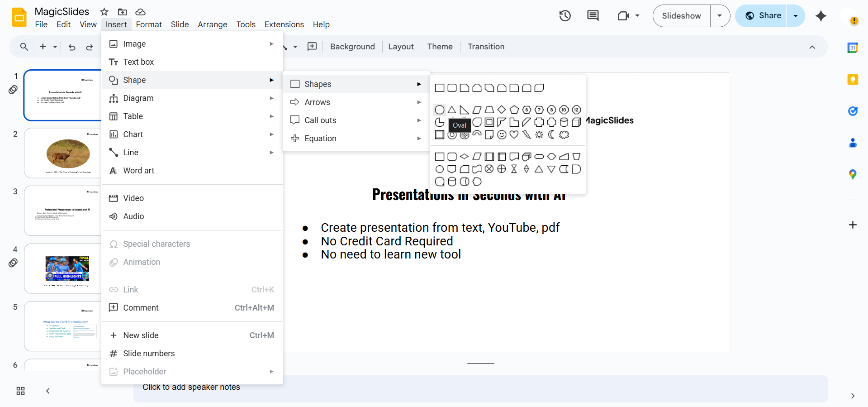The width and height of the screenshot is (868, 407).
Task: Open the Background settings
Action: (x=352, y=47)
